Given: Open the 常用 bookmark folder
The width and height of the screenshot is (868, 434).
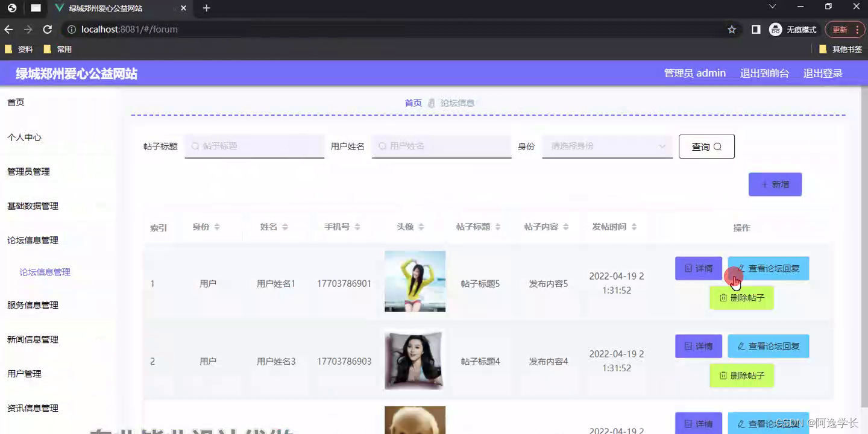Looking at the screenshot, I should [x=58, y=49].
